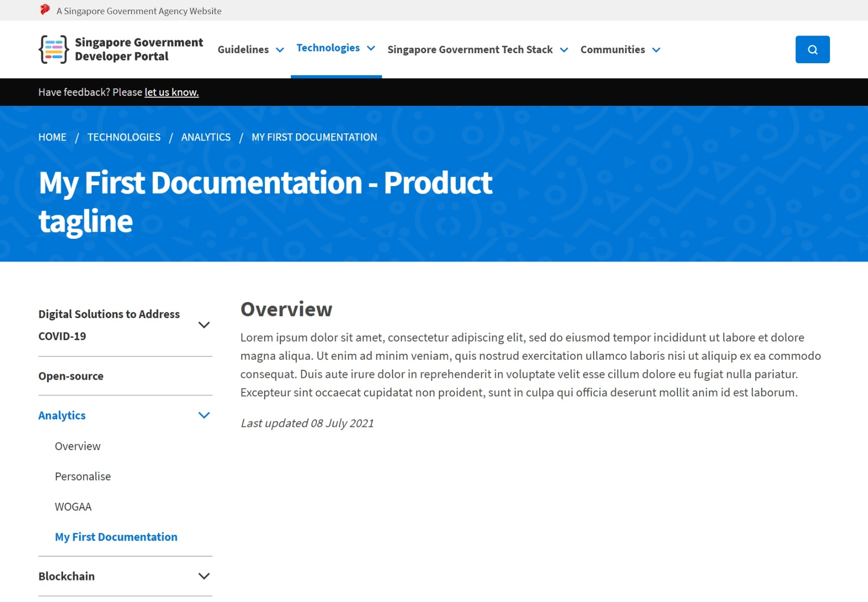Click the breadcrumb separator slash after HOME

pos(77,137)
